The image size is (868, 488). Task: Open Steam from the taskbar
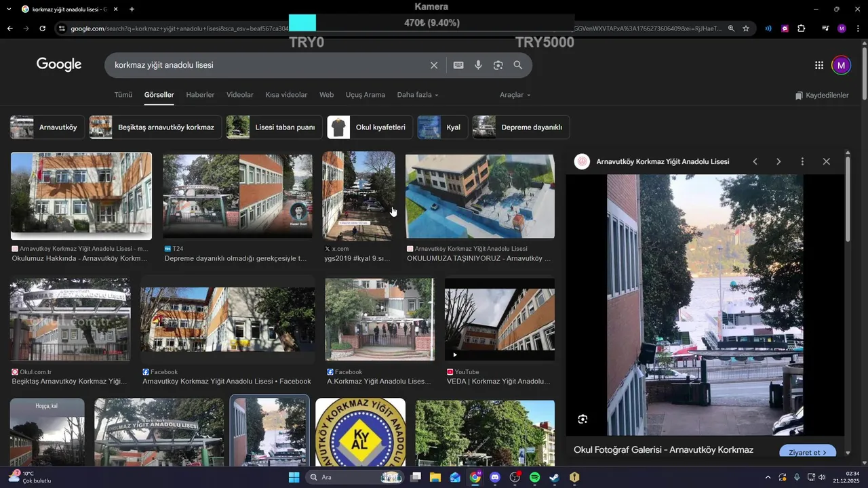point(554,477)
